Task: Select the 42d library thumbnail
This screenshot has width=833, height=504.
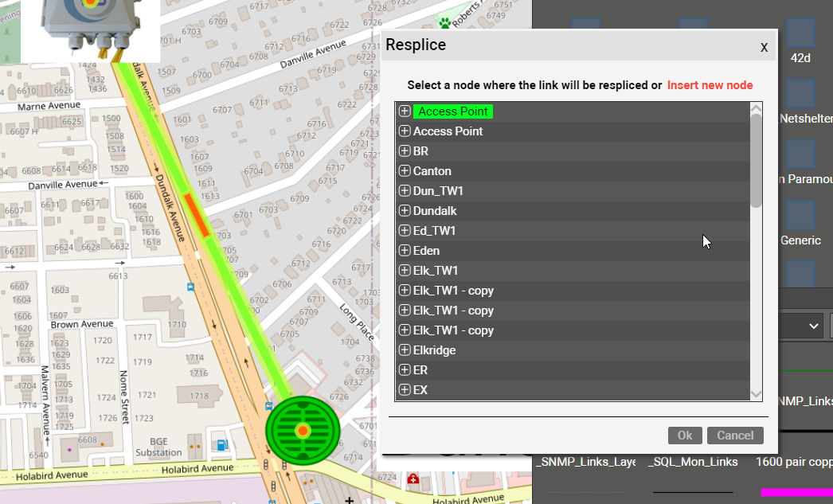Action: tap(800, 33)
